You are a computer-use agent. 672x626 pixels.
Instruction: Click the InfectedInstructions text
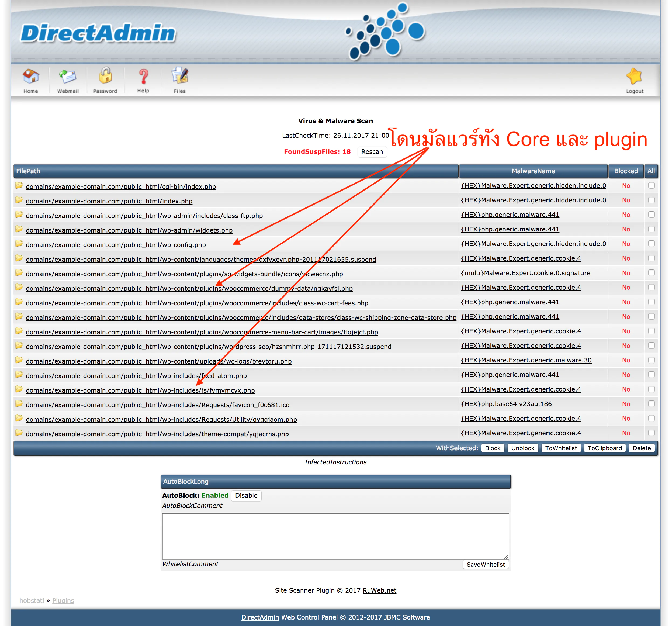pyautogui.click(x=335, y=462)
